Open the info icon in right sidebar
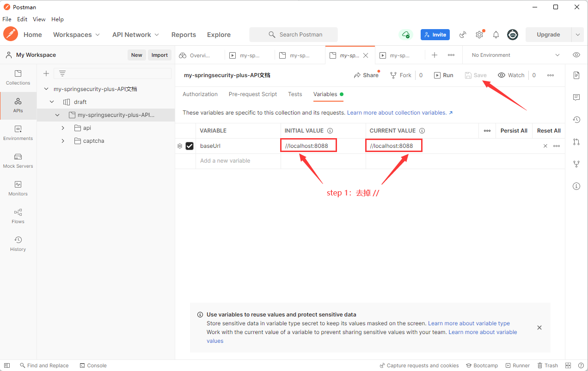The image size is (588, 371). [576, 186]
